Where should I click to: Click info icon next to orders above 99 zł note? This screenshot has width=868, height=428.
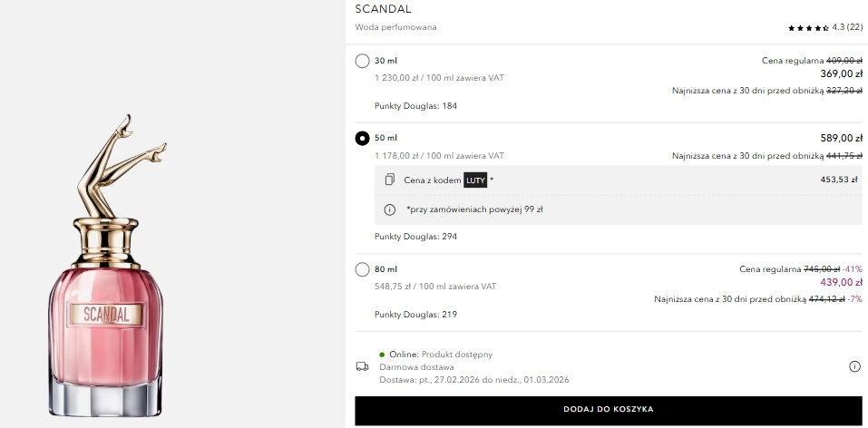[390, 209]
